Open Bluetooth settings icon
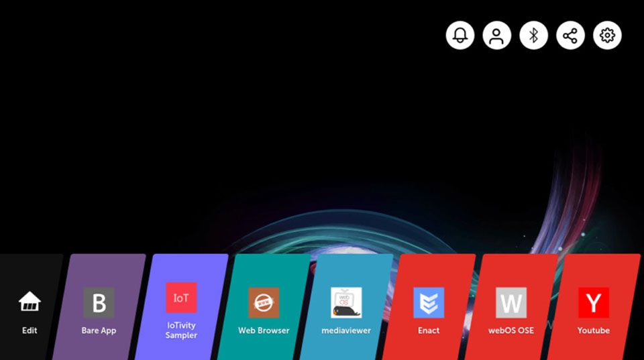 click(x=533, y=36)
